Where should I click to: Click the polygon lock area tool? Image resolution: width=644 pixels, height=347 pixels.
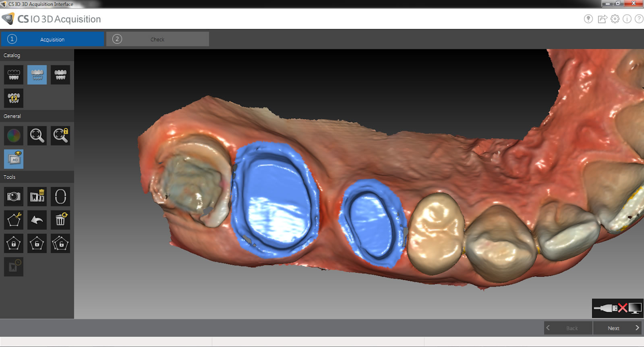tap(14, 243)
